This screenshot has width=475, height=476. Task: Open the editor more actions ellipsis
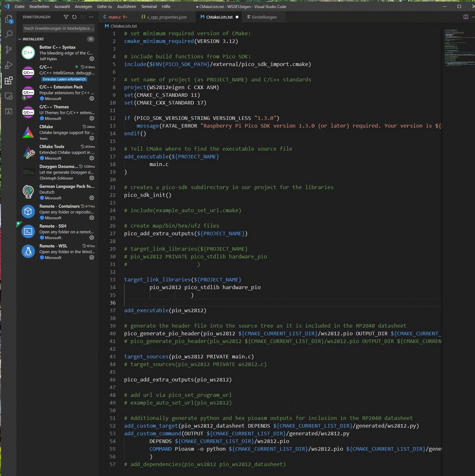point(473,17)
